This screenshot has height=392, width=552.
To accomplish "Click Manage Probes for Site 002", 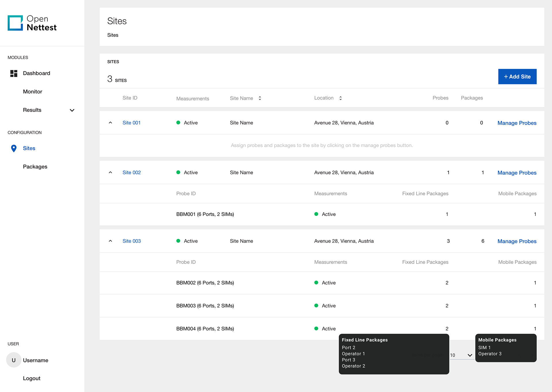I will (x=517, y=173).
